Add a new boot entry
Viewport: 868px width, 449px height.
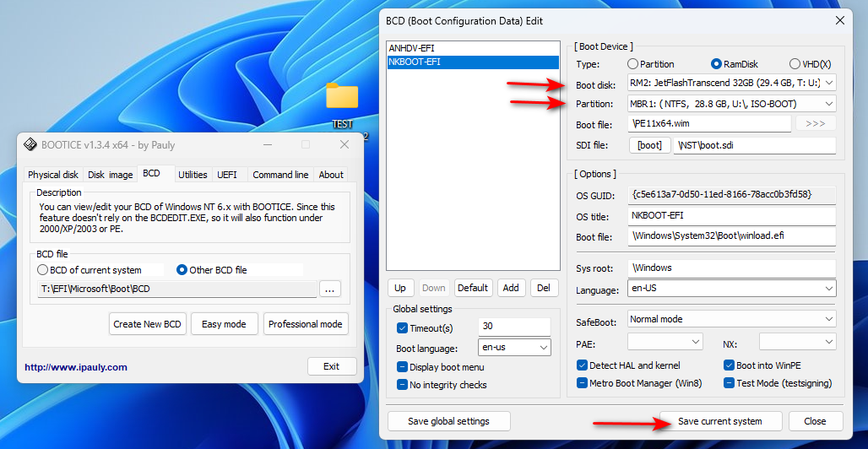(x=511, y=288)
